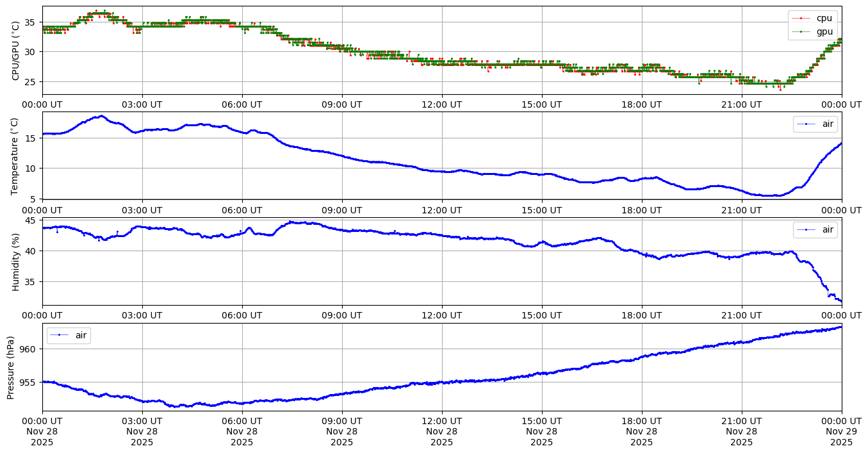Click the air legend in Temperature chart
The height and width of the screenshot is (453, 868).
828,124
